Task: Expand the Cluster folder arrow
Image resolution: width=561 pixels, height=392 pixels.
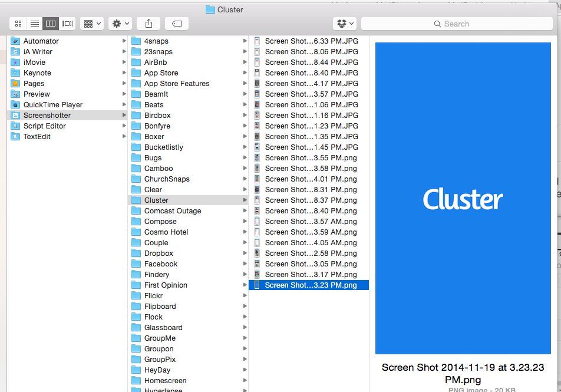Action: click(x=245, y=200)
